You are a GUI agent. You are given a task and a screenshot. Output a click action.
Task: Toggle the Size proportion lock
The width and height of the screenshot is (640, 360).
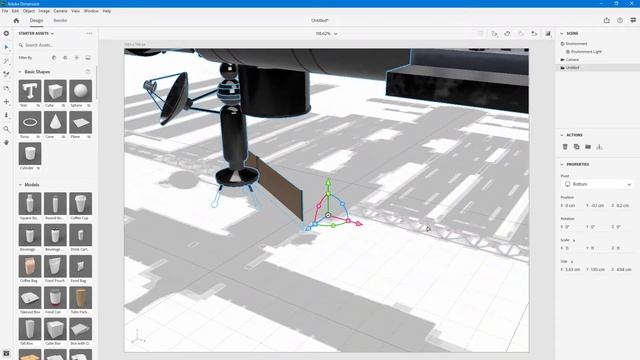pyautogui.click(x=571, y=262)
